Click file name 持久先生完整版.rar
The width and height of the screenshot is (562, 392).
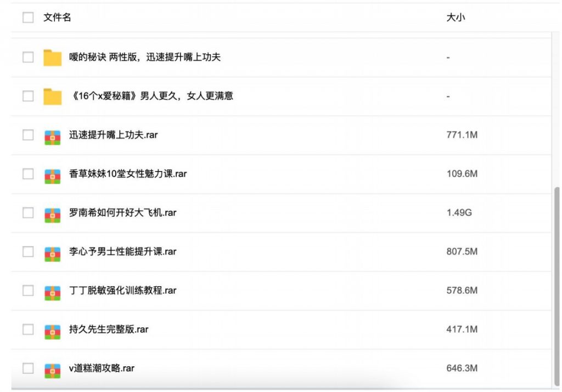[x=109, y=329]
